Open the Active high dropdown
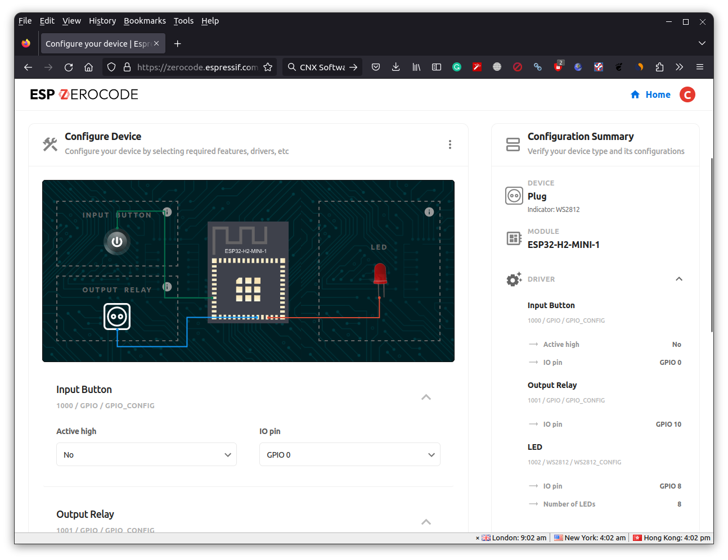Viewport: 728px width, 560px height. coord(146,454)
